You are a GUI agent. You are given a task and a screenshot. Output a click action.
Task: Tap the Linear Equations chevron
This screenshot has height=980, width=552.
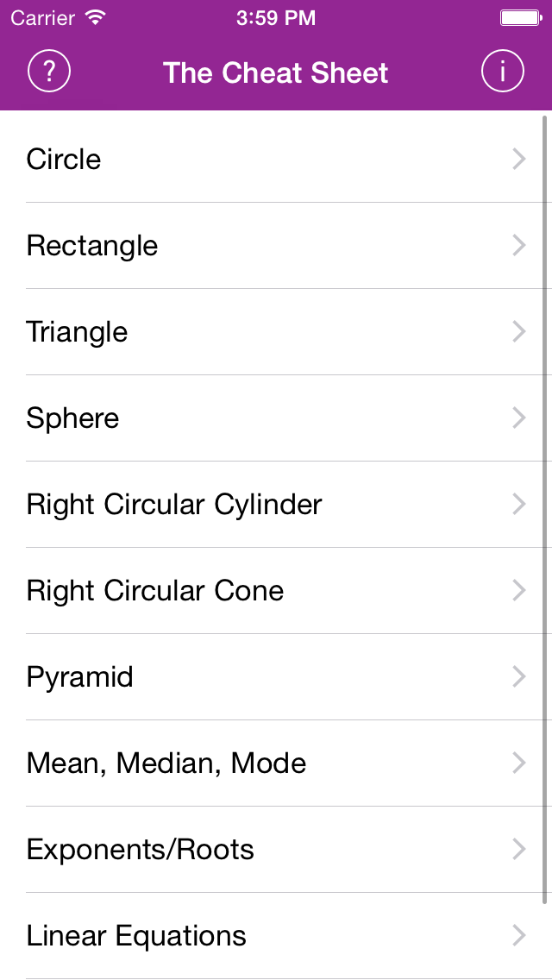(519, 936)
